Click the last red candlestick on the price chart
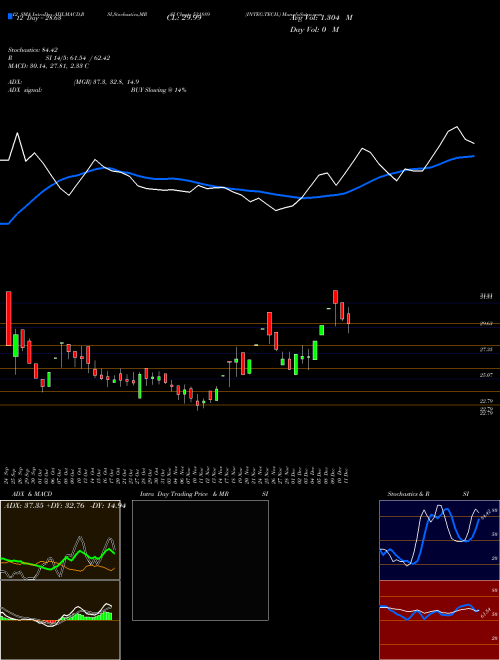500x660 pixels. [x=348, y=318]
